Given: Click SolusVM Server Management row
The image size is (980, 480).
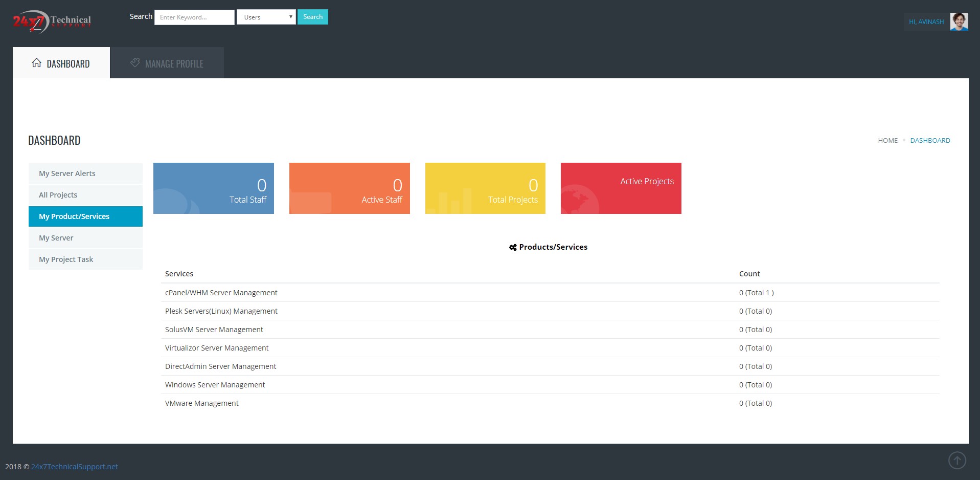Looking at the screenshot, I should pyautogui.click(x=550, y=330).
